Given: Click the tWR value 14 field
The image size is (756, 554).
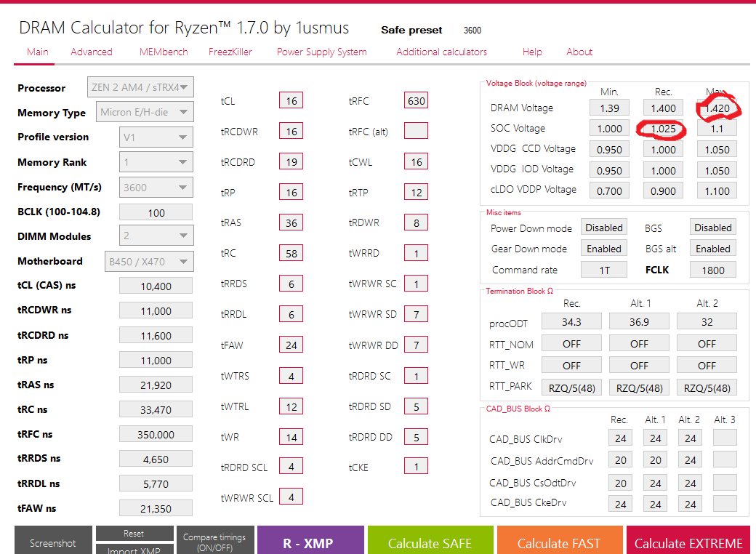Looking at the screenshot, I should pyautogui.click(x=291, y=437).
